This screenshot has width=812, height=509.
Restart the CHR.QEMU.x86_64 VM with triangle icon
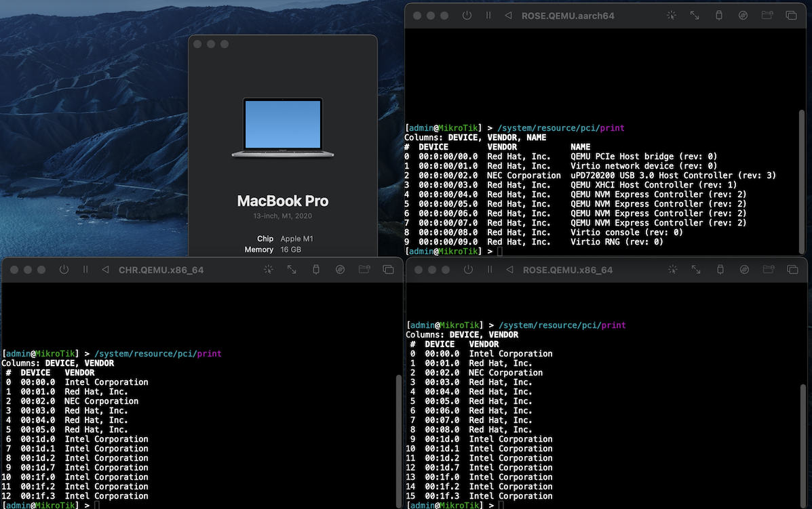click(106, 270)
